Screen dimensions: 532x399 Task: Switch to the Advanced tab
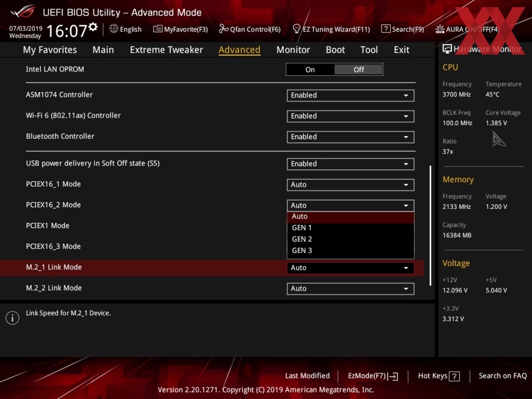239,50
